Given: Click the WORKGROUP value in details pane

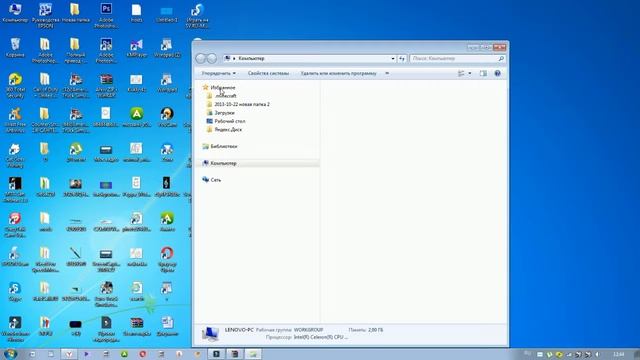Looking at the screenshot, I should tap(308, 329).
